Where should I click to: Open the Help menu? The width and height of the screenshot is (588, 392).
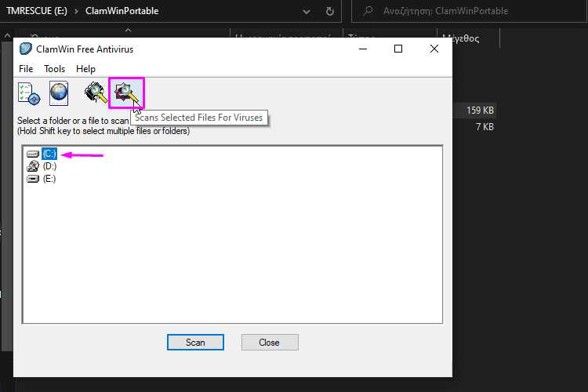(x=85, y=69)
